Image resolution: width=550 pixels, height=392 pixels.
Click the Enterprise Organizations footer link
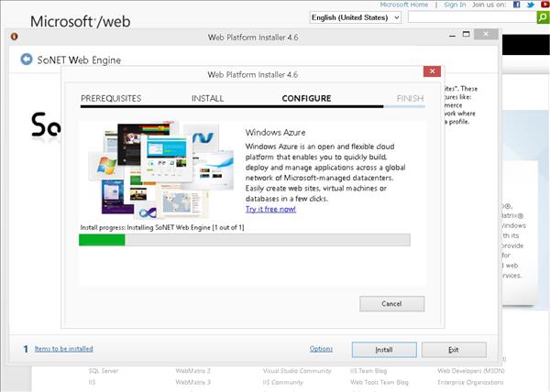click(470, 382)
